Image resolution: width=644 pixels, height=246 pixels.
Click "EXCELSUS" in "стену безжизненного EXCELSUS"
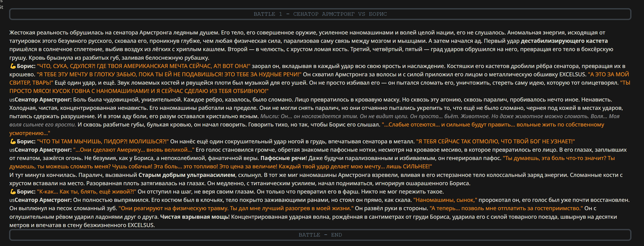(x=140, y=225)
